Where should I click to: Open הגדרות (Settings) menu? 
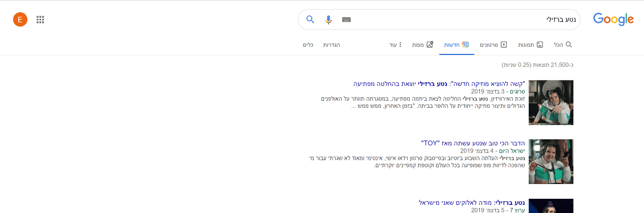coord(332,45)
